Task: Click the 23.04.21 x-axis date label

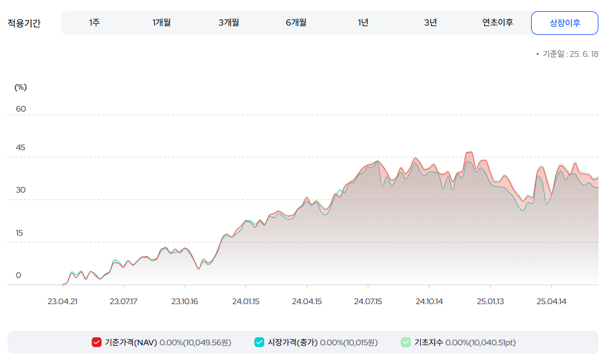Action: (x=62, y=302)
